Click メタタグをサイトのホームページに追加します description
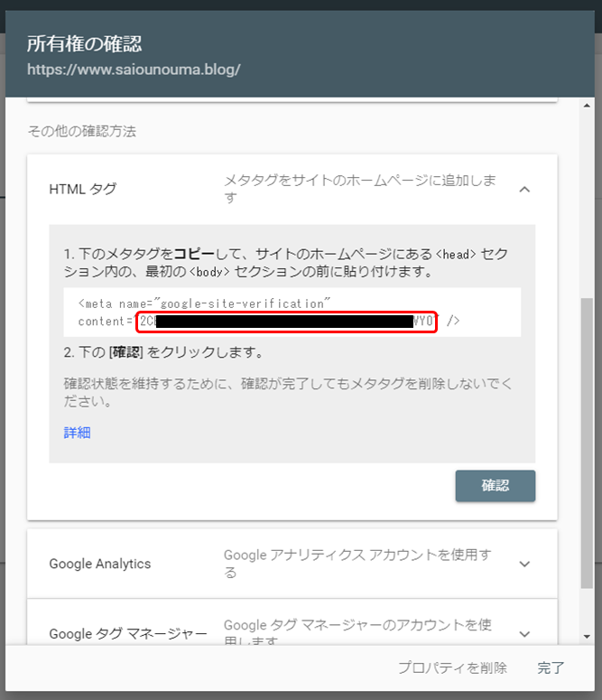This screenshot has height=700, width=602. (360, 189)
